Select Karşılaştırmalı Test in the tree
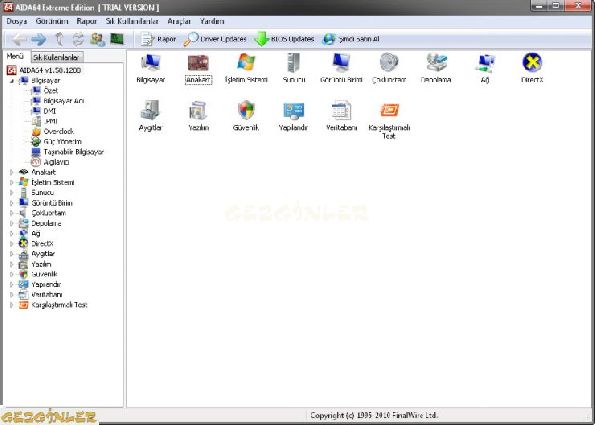The image size is (595, 425). click(53, 305)
